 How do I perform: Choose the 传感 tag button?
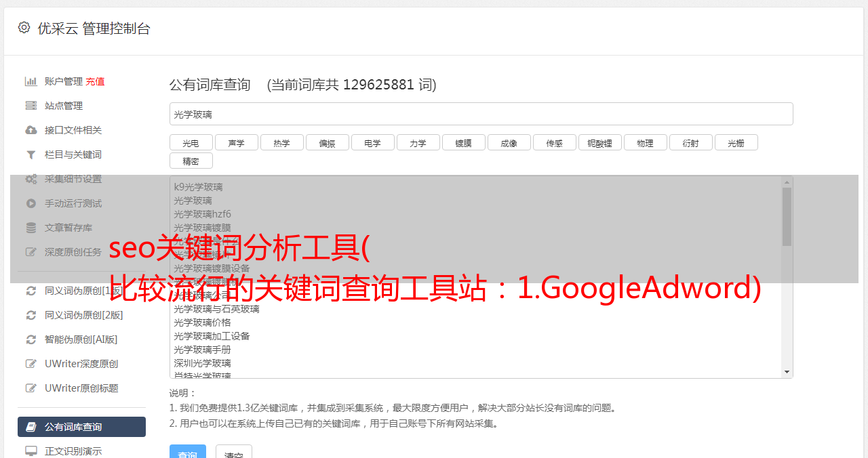[554, 142]
